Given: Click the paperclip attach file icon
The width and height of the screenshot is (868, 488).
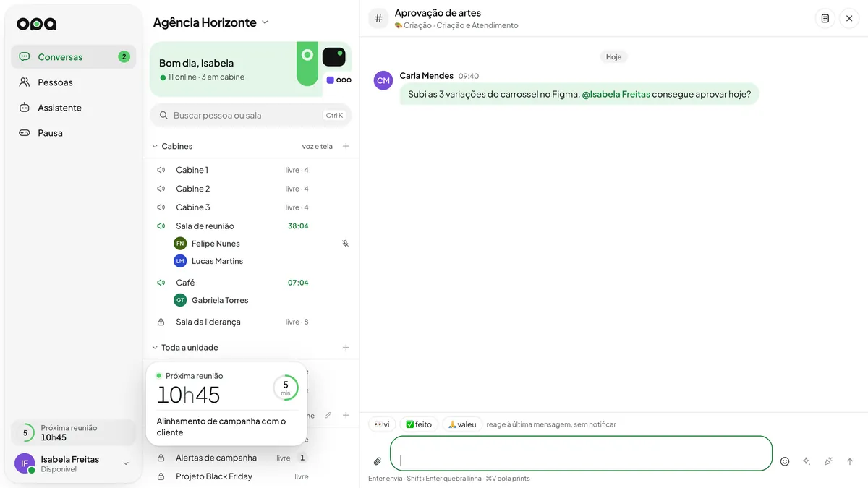Looking at the screenshot, I should pyautogui.click(x=377, y=461).
